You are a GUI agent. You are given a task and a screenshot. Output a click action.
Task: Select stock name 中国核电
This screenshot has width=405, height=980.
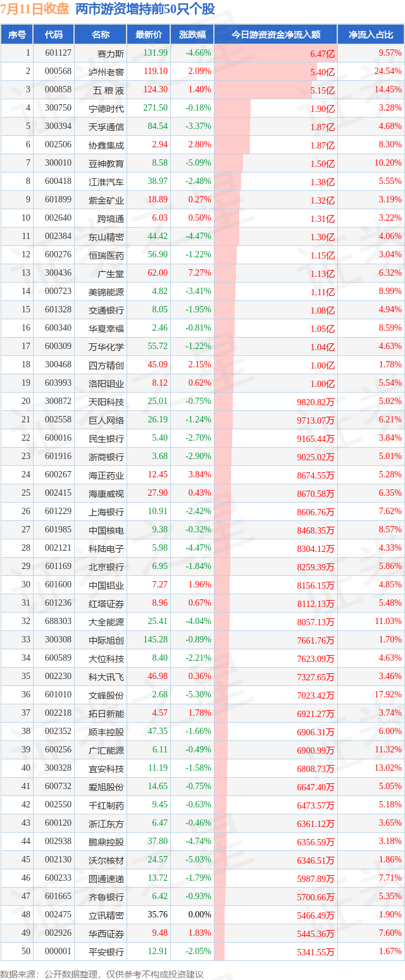[x=106, y=530]
